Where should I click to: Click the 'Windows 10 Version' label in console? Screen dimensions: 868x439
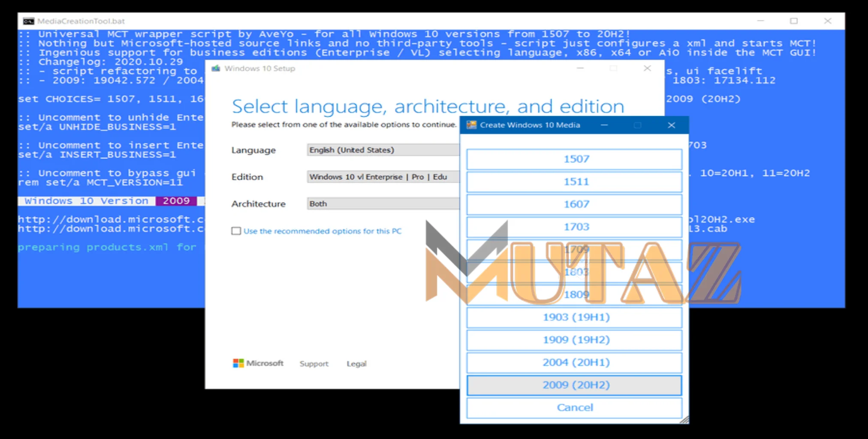pos(86,201)
